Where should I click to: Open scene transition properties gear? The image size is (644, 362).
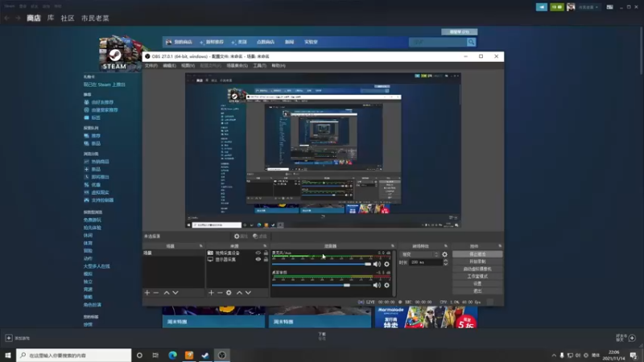(444, 254)
